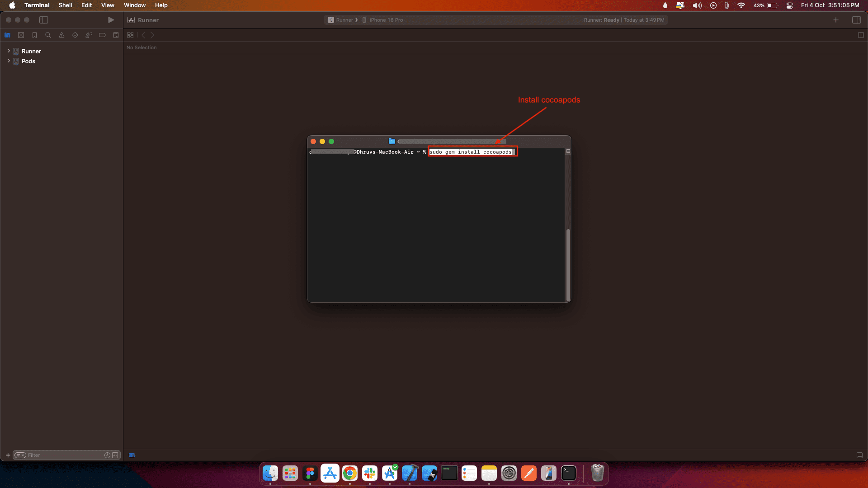Run the app with the play button
This screenshot has height=488, width=868.
[111, 20]
